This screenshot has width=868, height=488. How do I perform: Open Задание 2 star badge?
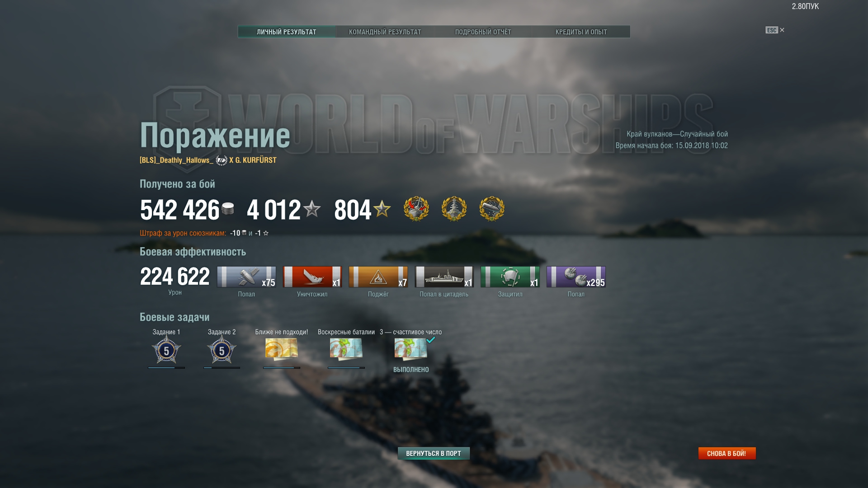(222, 350)
